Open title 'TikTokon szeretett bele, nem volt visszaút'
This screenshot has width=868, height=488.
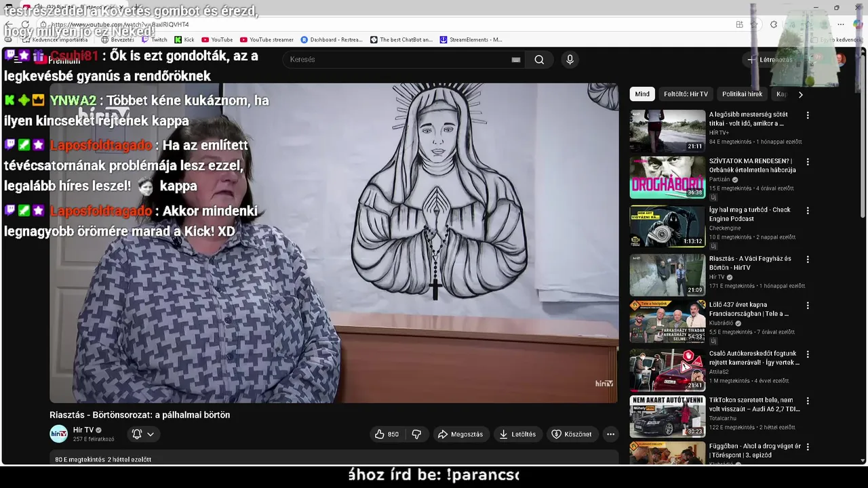754,405
